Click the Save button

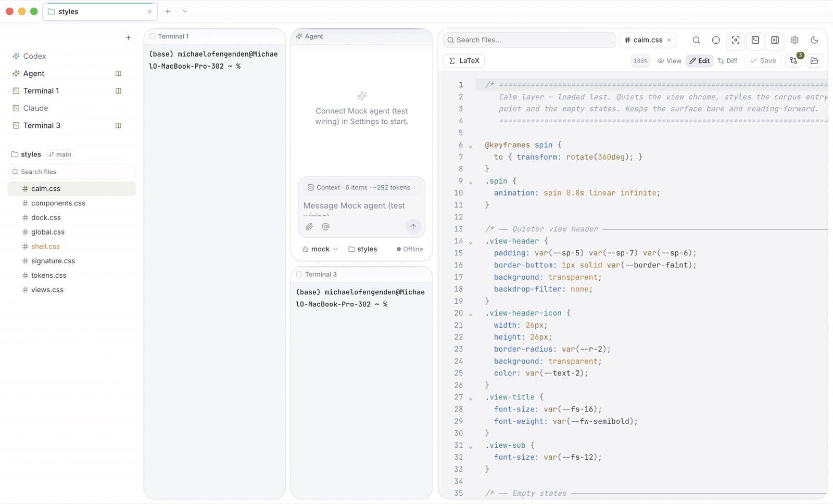pyautogui.click(x=763, y=61)
